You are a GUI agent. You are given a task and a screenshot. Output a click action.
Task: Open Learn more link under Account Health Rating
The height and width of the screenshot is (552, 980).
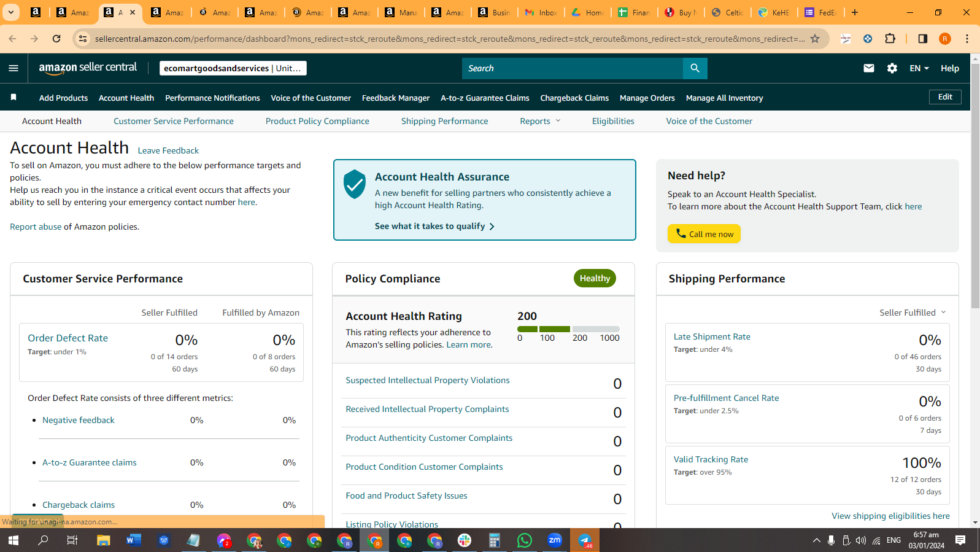pos(469,344)
